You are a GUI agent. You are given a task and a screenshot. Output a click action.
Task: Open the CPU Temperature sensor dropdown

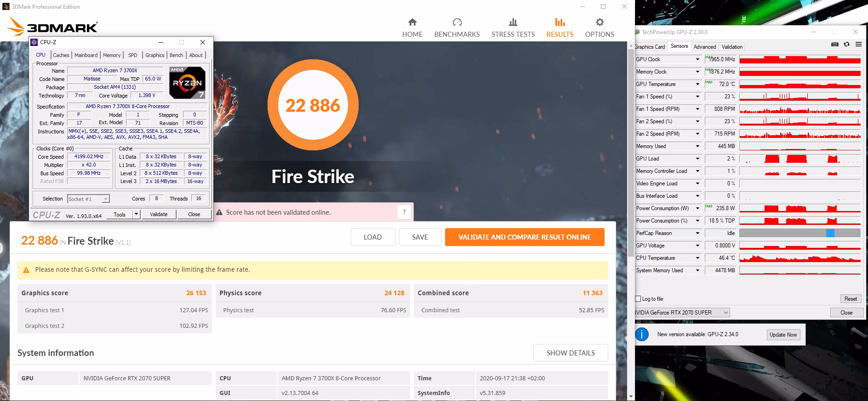697,258
